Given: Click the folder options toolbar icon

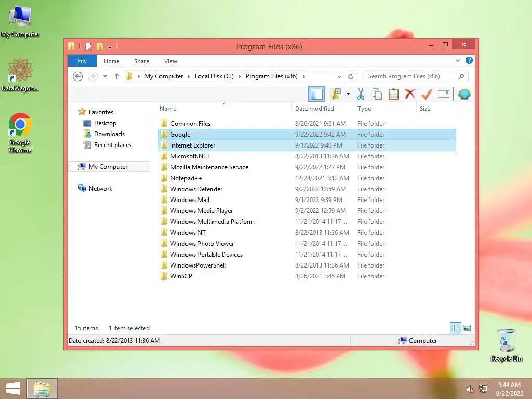Looking at the screenshot, I should (x=336, y=94).
